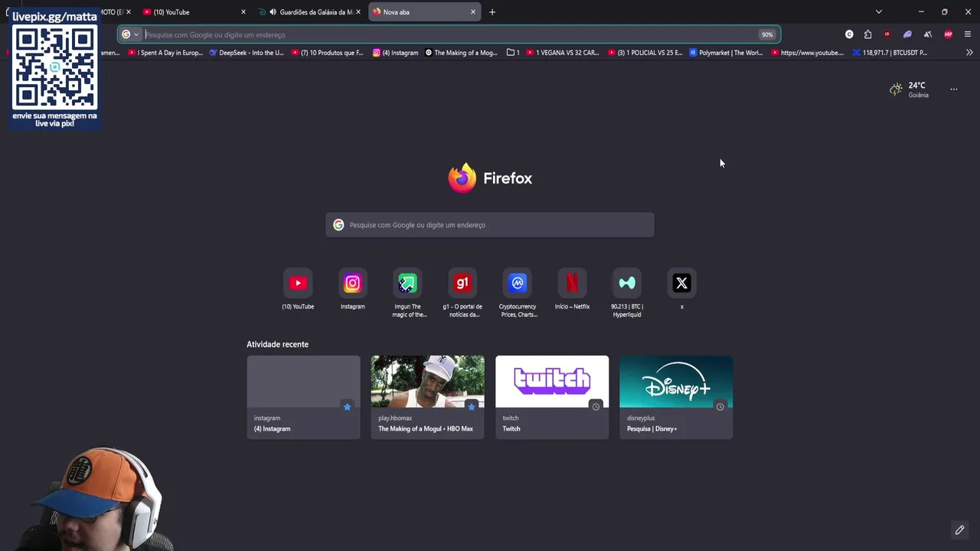Click the star on the Instagram card
Screen dimensions: 980x551
[x=347, y=406]
